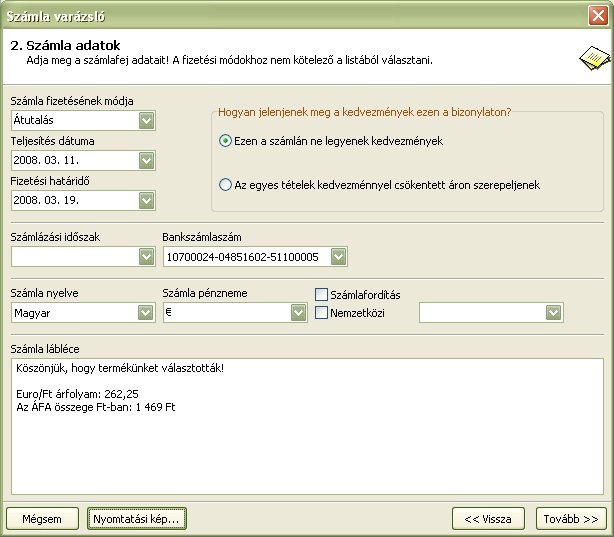
Task: Expand the Számlázási időszak dropdown
Action: coord(147,257)
